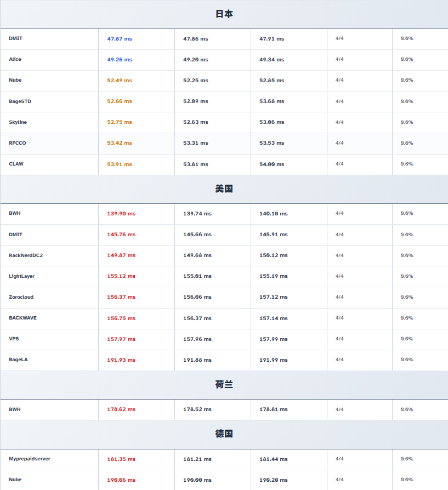Click the 荷兰 section header
This screenshot has height=490, width=448.
[x=224, y=385]
